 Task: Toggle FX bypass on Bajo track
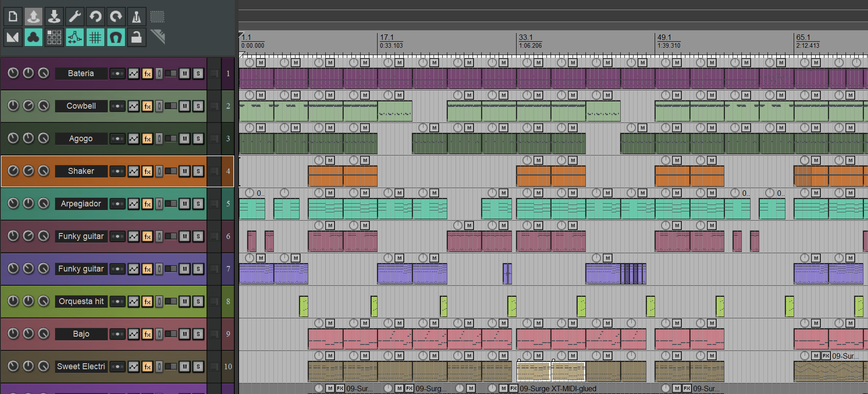(159, 334)
